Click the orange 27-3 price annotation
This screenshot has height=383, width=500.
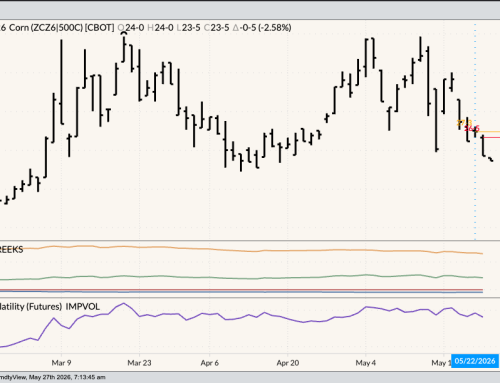(x=464, y=123)
